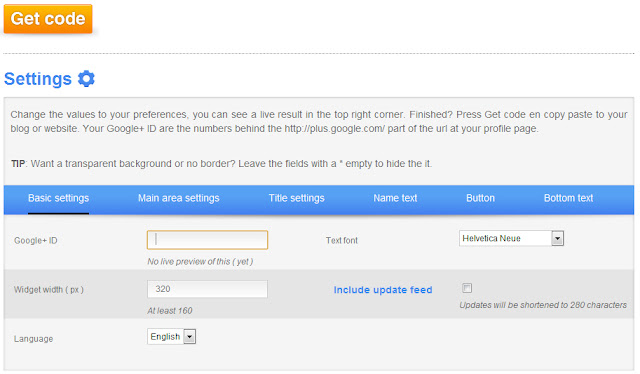Open the Text font dropdown Helvetica Neue
640x374 pixels.
pos(511,238)
